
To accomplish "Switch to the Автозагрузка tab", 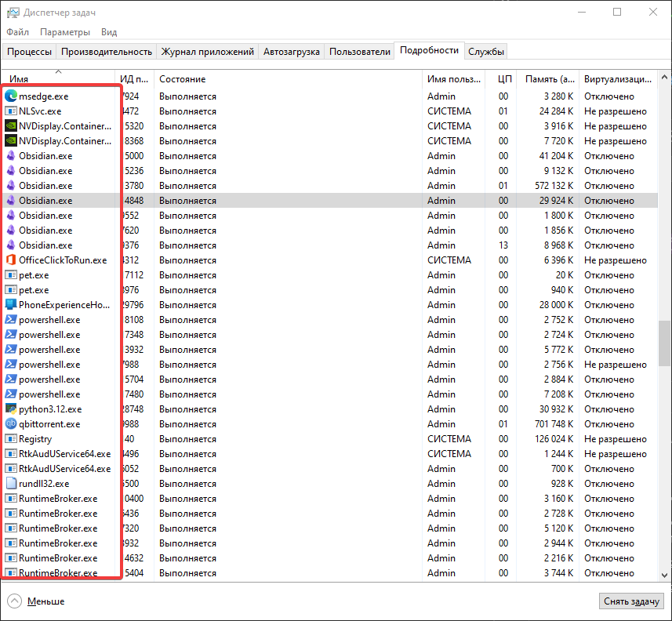I will [292, 52].
